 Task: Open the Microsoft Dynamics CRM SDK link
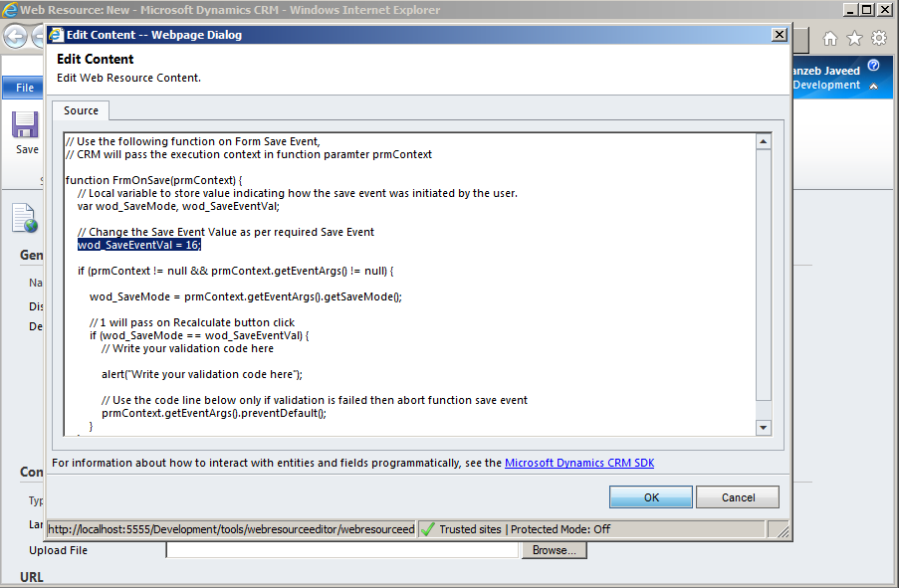pyautogui.click(x=579, y=463)
